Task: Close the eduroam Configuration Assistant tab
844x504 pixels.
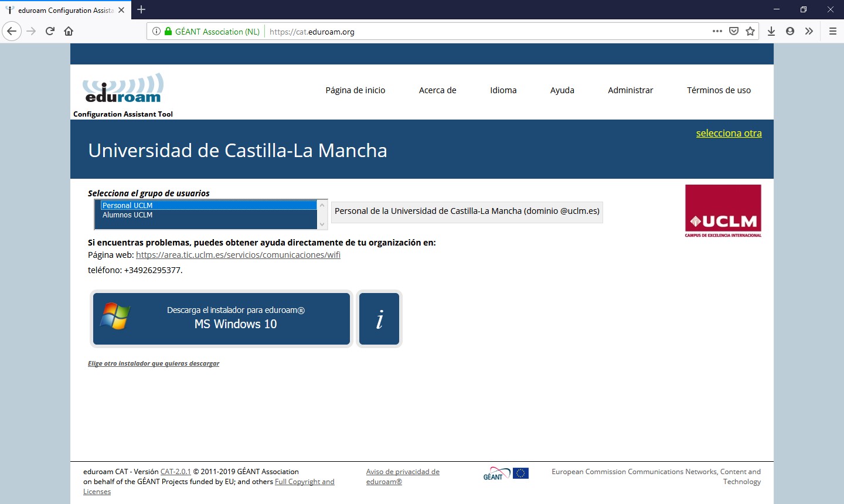Action: pyautogui.click(x=121, y=10)
